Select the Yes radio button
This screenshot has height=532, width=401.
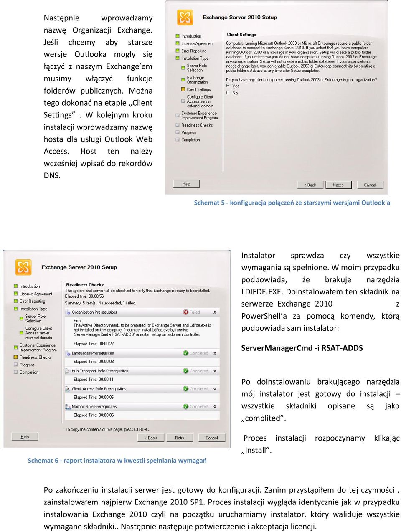pos(228,86)
